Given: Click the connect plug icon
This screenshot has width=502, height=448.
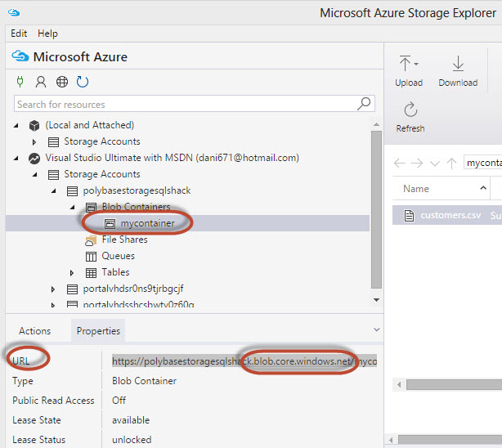Looking at the screenshot, I should pyautogui.click(x=20, y=82).
